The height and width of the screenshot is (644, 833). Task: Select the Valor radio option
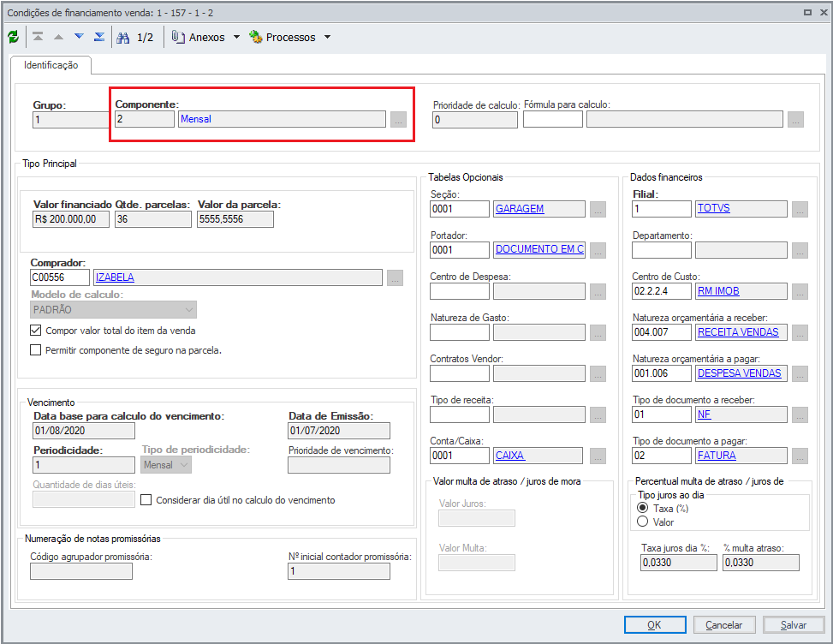(642, 522)
